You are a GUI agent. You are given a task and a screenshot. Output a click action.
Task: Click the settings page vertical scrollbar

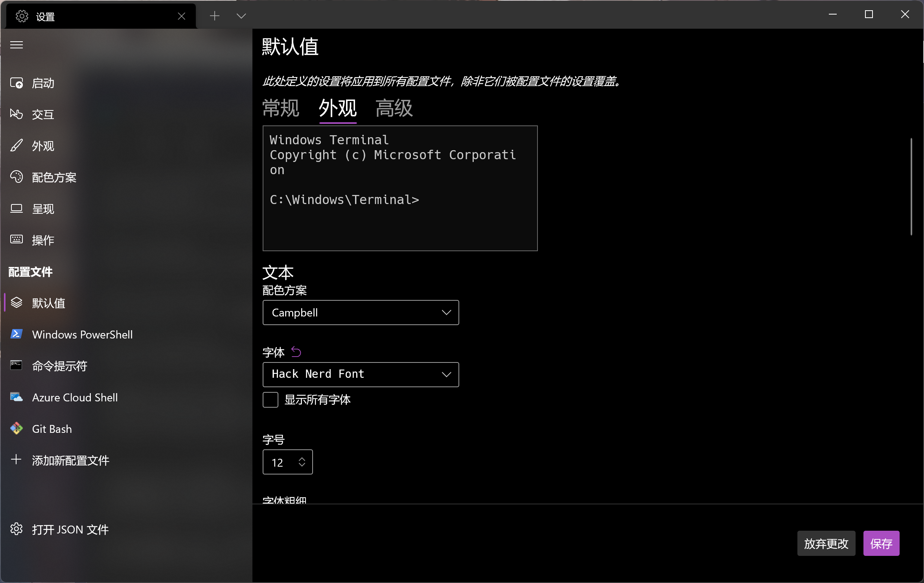911,187
